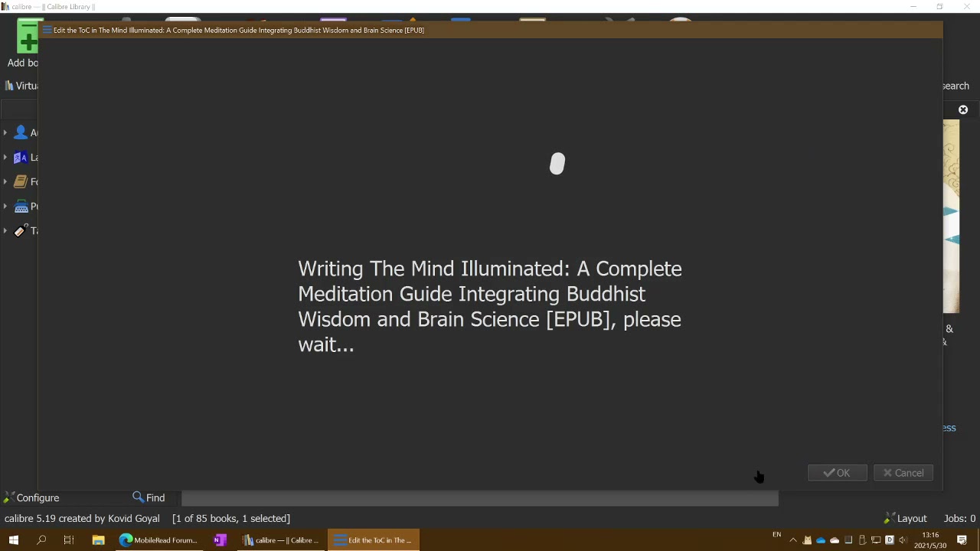This screenshot has height=551, width=980.
Task: Click the calibre 5.19 status bar text
Action: 82,518
